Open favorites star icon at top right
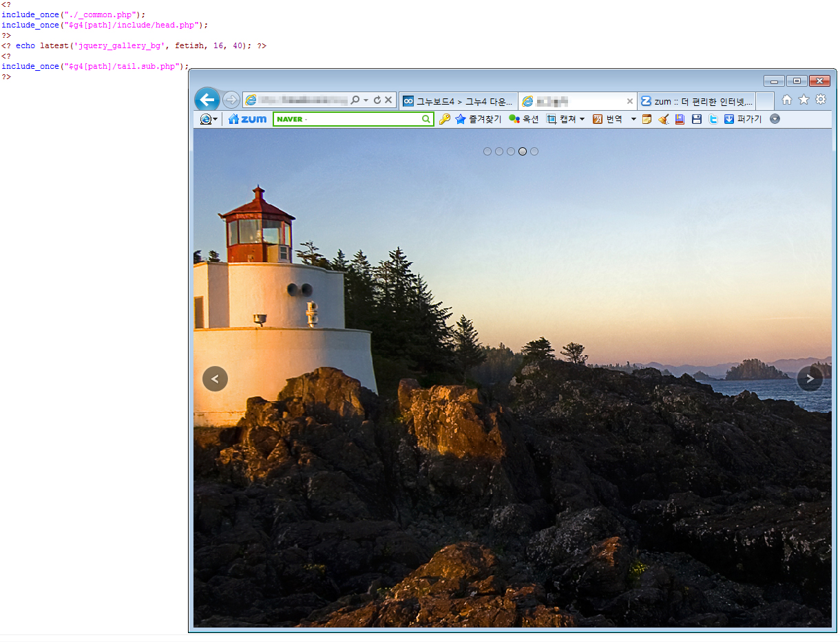The image size is (840, 642). tap(804, 100)
